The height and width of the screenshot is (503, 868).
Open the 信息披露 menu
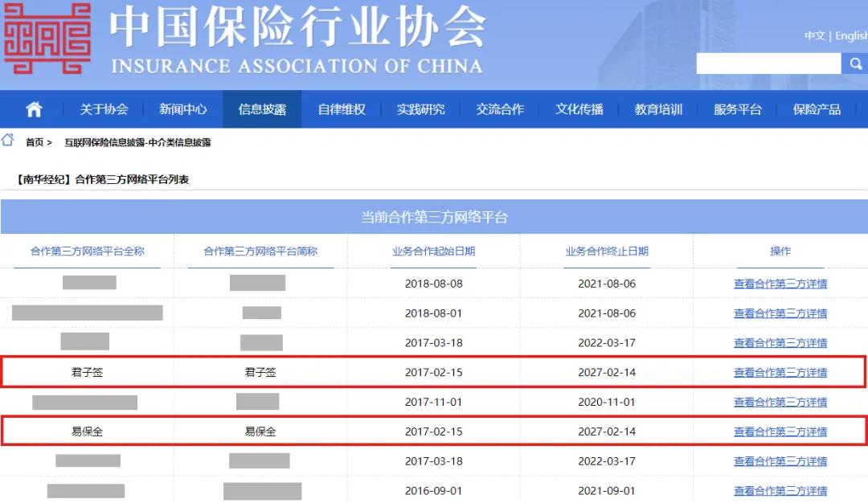point(262,109)
